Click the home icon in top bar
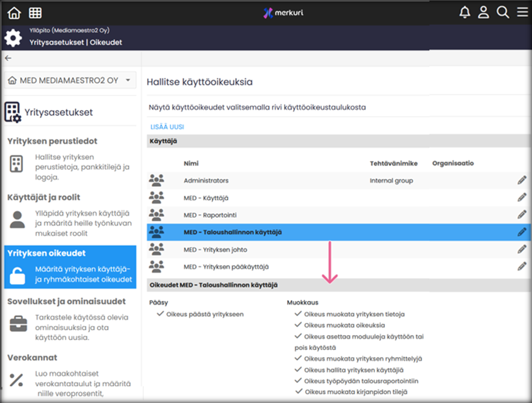Image resolution: width=532 pixels, height=403 pixels. coord(15,13)
